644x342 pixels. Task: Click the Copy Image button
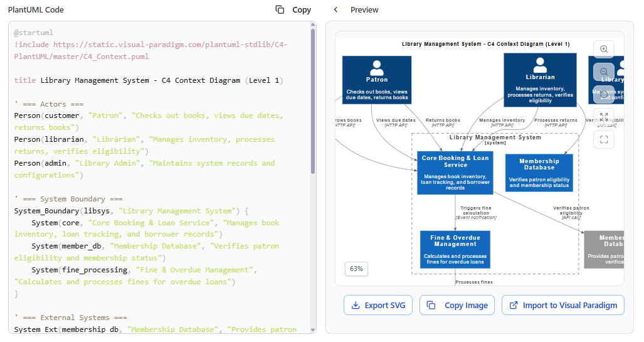(x=457, y=305)
